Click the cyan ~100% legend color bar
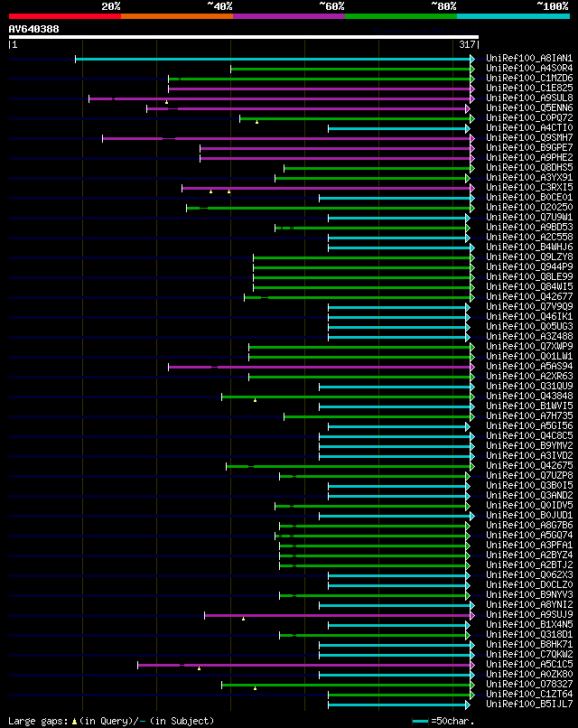Screen dimensions: 578x728 tap(514, 16)
